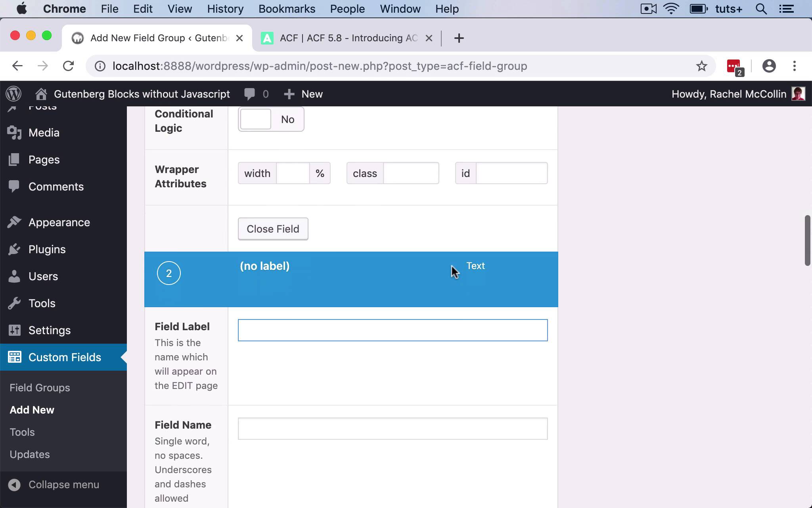Click the Field Label text input
This screenshot has height=508, width=812.
393,330
